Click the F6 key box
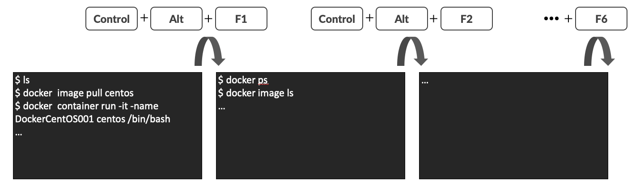The image size is (644, 190). click(x=602, y=19)
